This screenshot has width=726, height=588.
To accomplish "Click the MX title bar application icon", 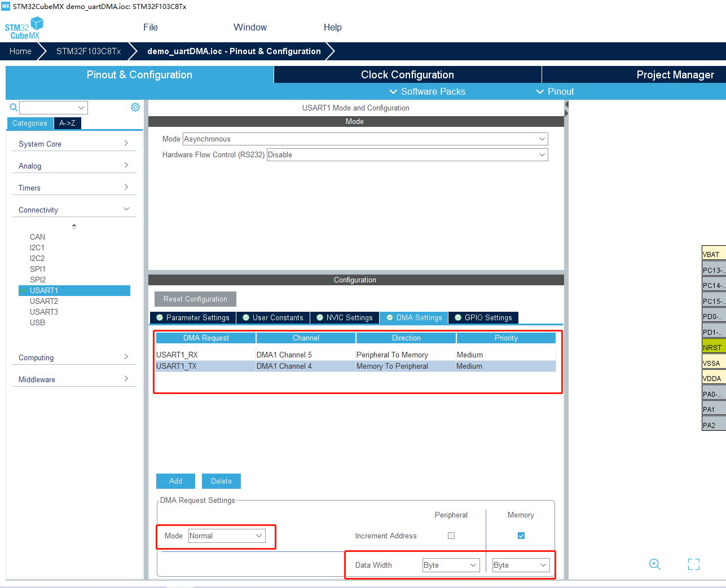I will 6,6.
